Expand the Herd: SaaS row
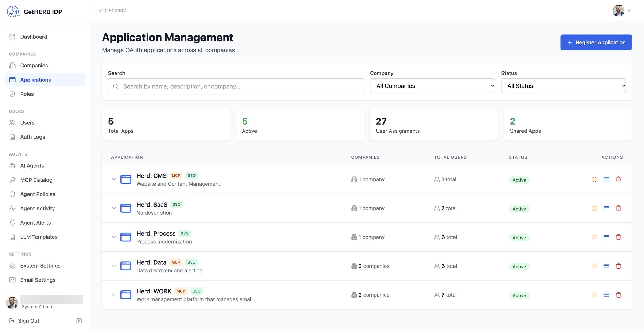Viewport: 644px width, 332px height. (x=114, y=208)
